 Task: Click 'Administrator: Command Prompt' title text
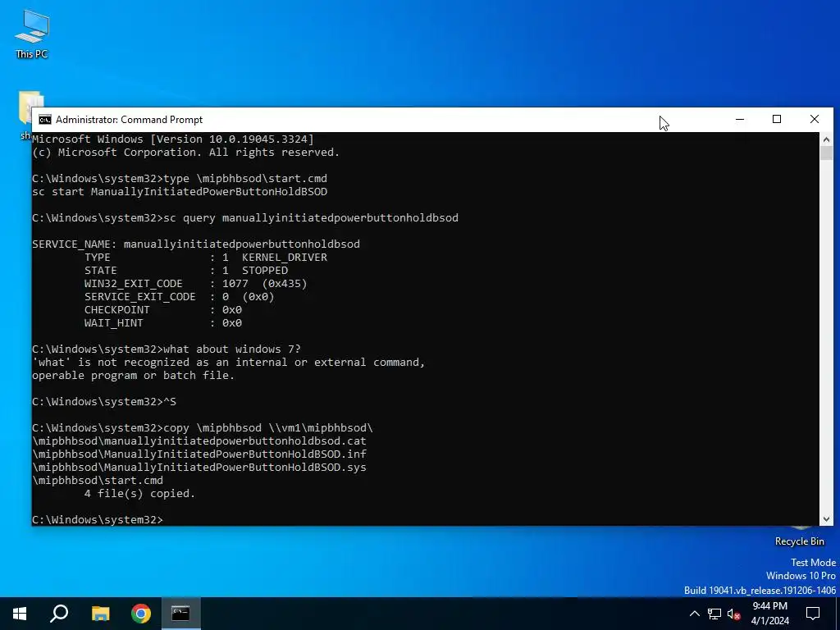tap(129, 120)
